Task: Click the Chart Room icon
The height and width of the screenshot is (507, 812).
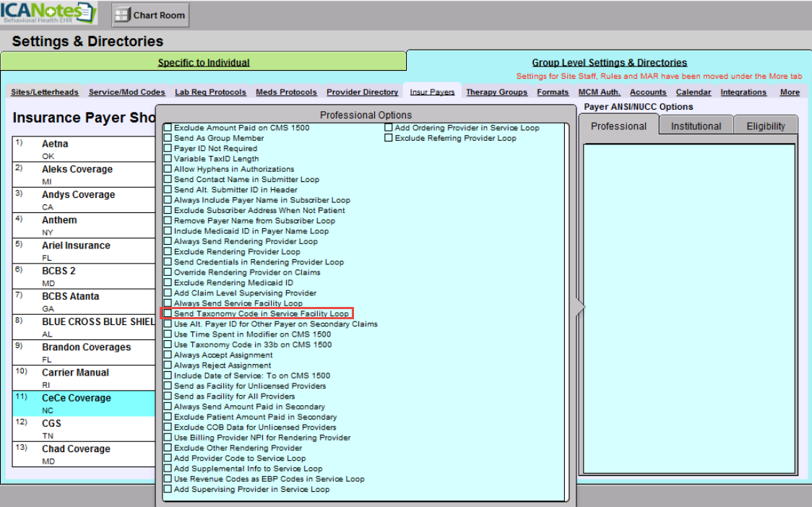Action: click(x=149, y=14)
